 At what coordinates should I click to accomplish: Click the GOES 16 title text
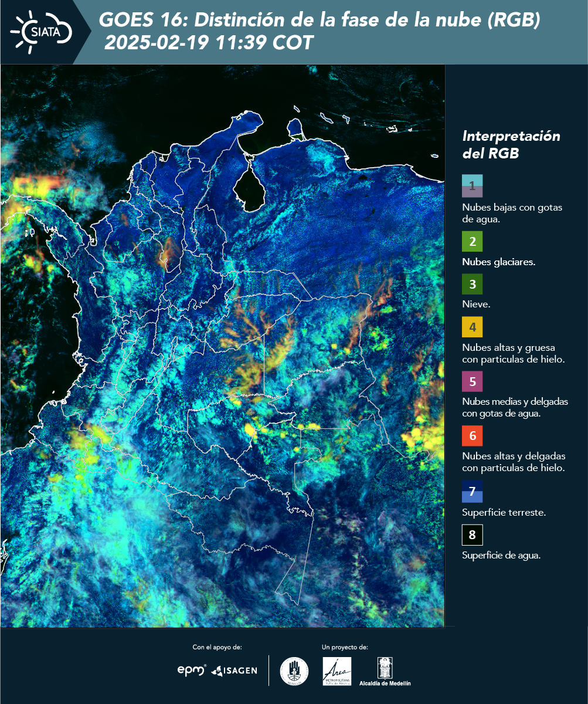tap(320, 21)
